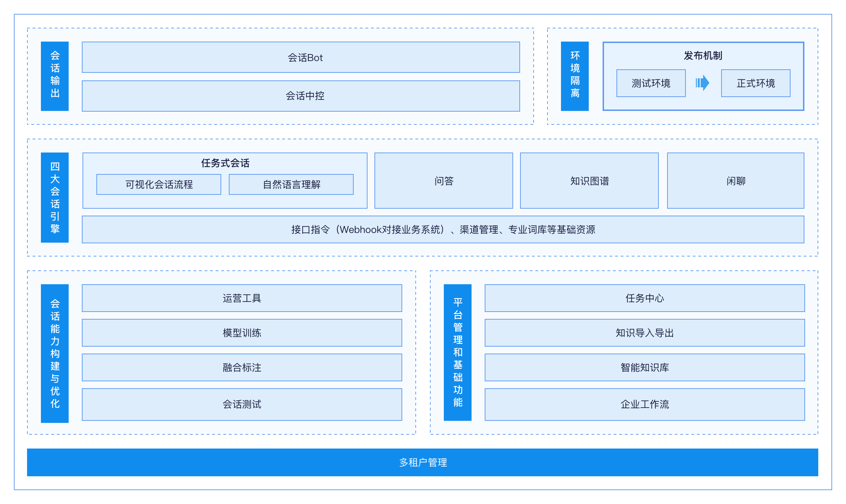Screen dimensions: 846x504
Task: Click the 正式环境 box
Action: [756, 83]
